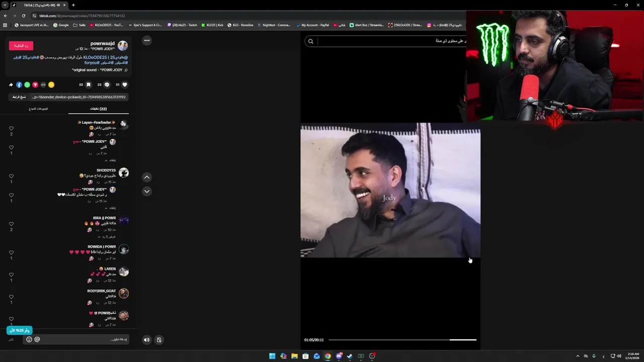Show hidden system tray icons
The width and height of the screenshot is (644, 362).
pos(578,356)
